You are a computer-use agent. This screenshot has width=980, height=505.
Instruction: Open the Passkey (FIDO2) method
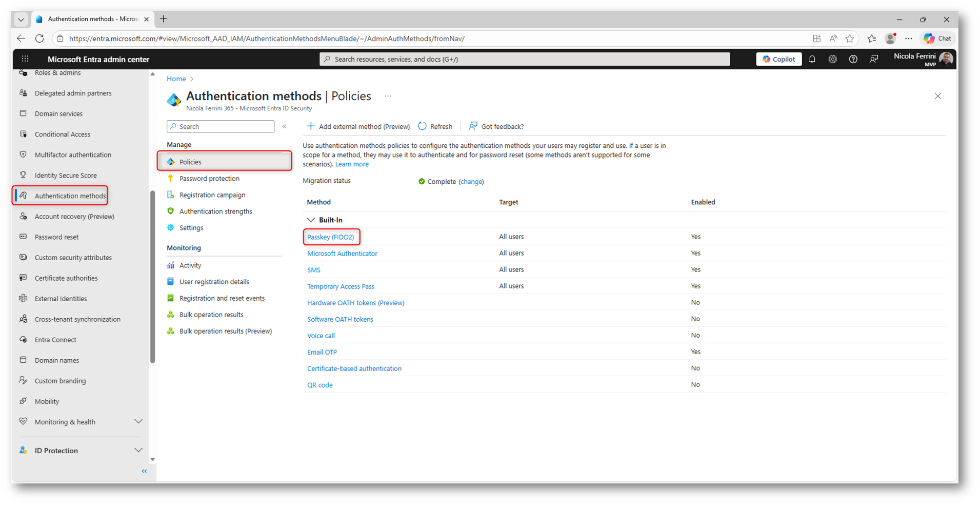331,237
